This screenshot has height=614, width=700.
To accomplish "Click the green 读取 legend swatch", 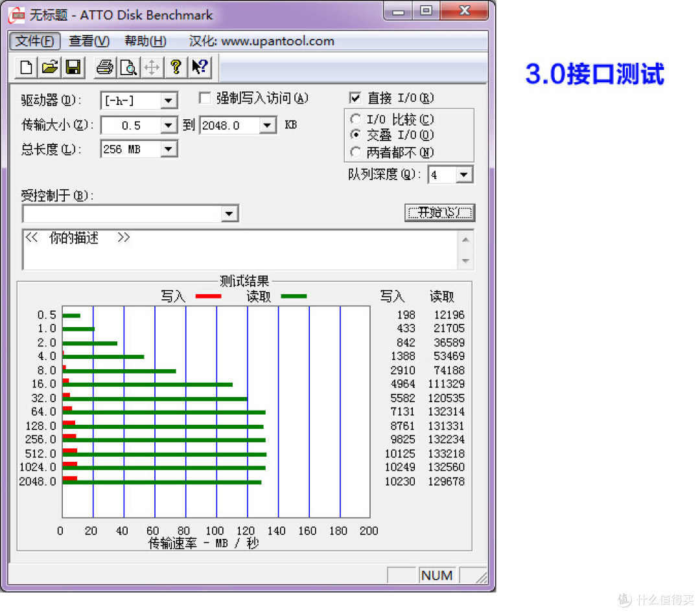I will tap(294, 296).
